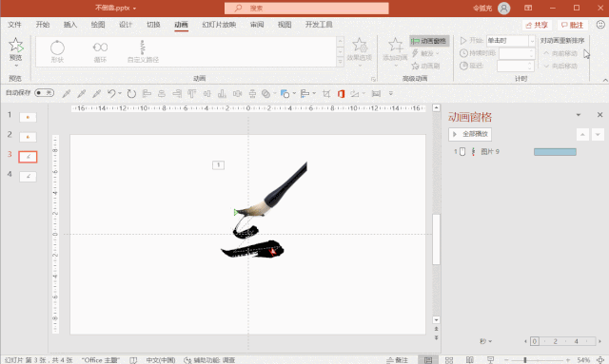609x364 pixels.
Task: Click the align left icon in quick toolbar
Action: [147, 93]
